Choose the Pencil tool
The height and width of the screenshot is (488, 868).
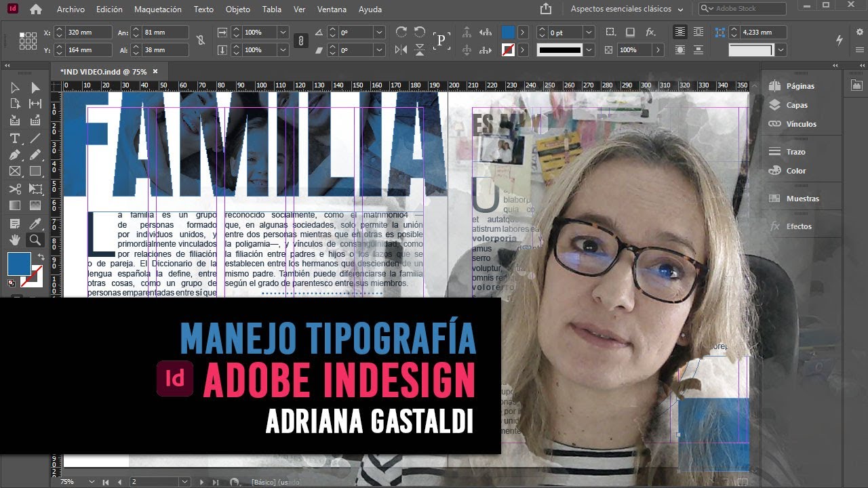(x=35, y=155)
